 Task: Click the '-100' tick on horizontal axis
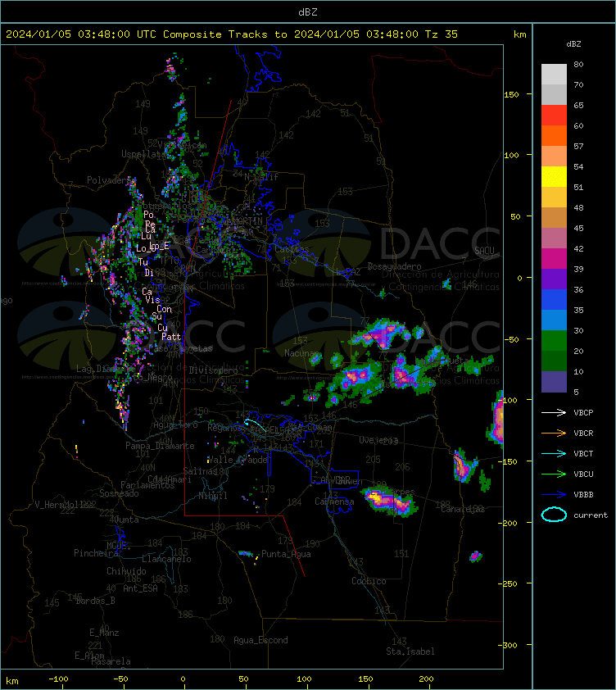click(58, 679)
